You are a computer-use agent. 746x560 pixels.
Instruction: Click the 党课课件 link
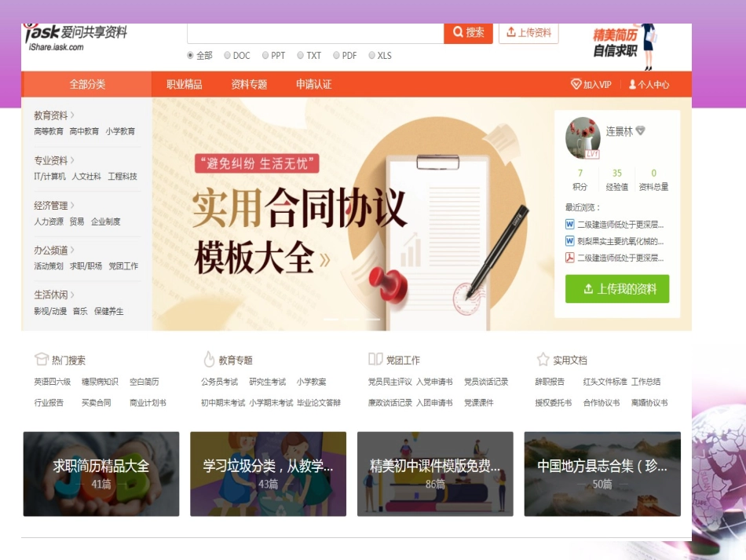point(479,402)
